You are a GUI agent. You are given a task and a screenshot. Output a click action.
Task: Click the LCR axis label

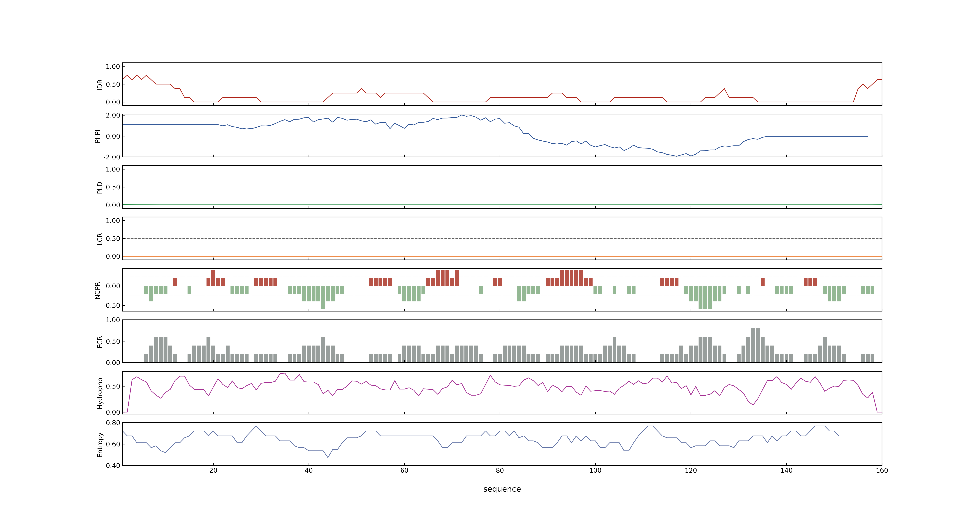100,239
